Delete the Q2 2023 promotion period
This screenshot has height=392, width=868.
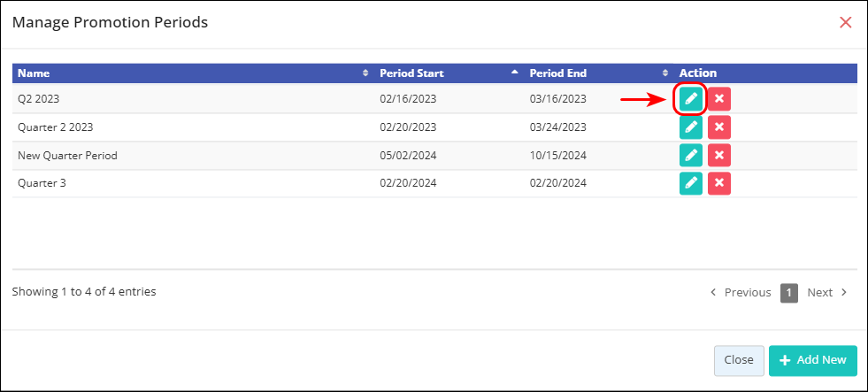pyautogui.click(x=719, y=99)
